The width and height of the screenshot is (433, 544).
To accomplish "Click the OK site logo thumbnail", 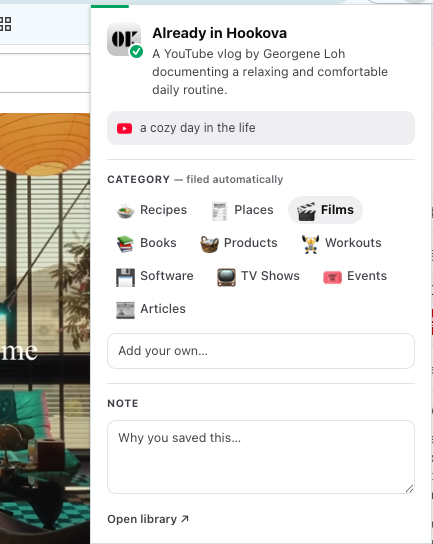I will tap(124, 39).
